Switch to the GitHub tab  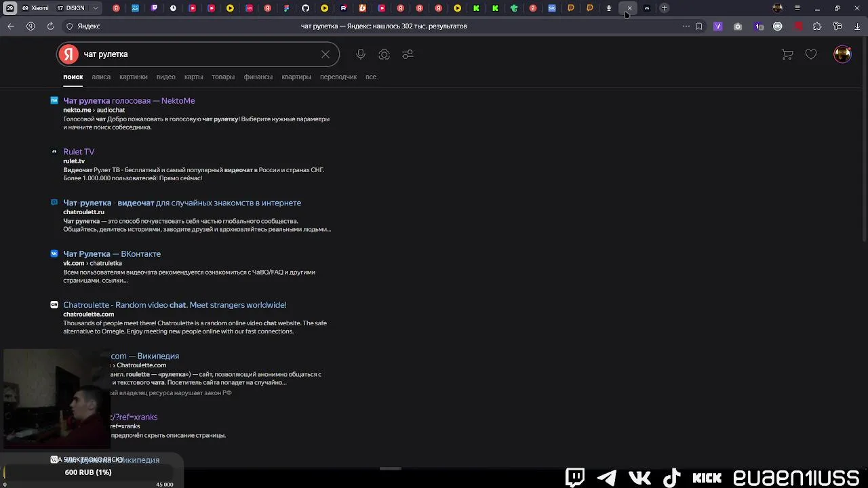click(x=305, y=8)
